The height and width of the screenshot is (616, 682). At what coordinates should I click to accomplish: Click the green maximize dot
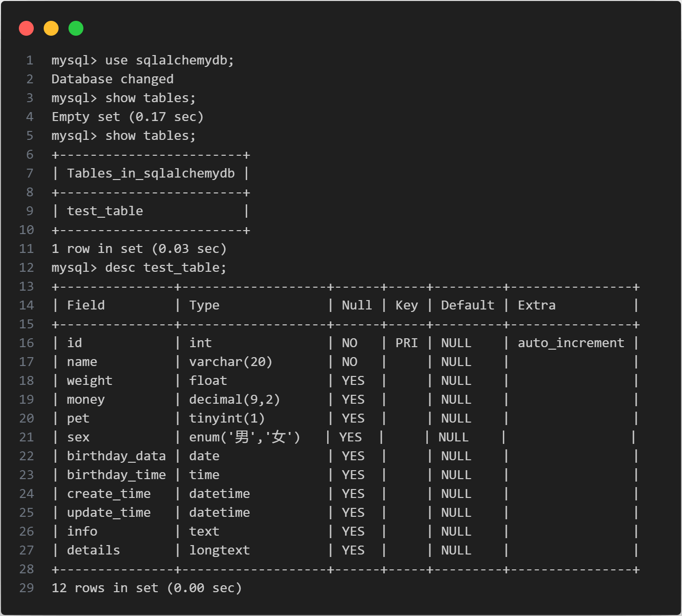coord(76,28)
